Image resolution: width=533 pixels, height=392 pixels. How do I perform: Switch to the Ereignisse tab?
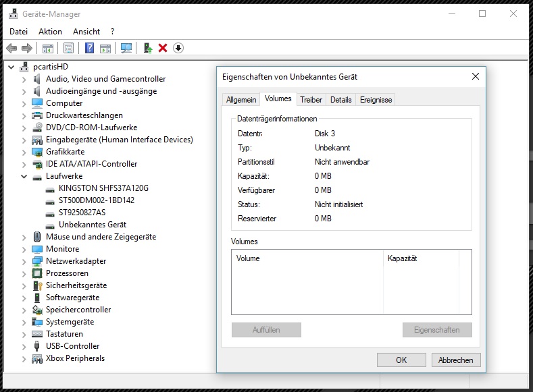tap(376, 100)
